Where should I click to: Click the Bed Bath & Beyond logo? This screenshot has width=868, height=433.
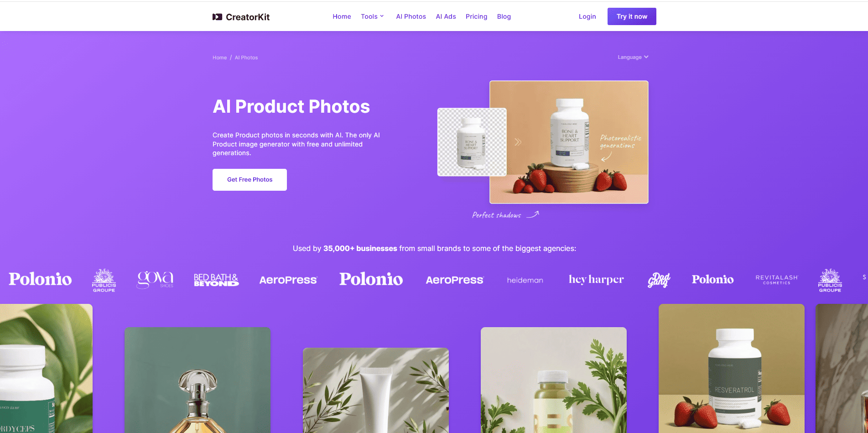point(216,280)
